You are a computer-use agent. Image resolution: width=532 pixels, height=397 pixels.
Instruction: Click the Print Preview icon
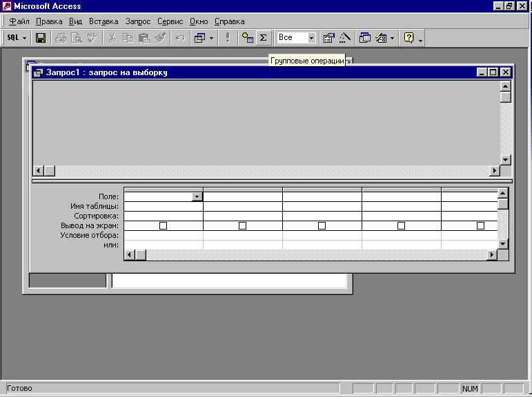coord(77,38)
